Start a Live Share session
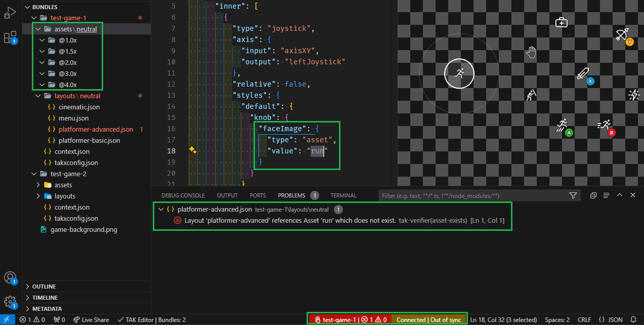 91,319
